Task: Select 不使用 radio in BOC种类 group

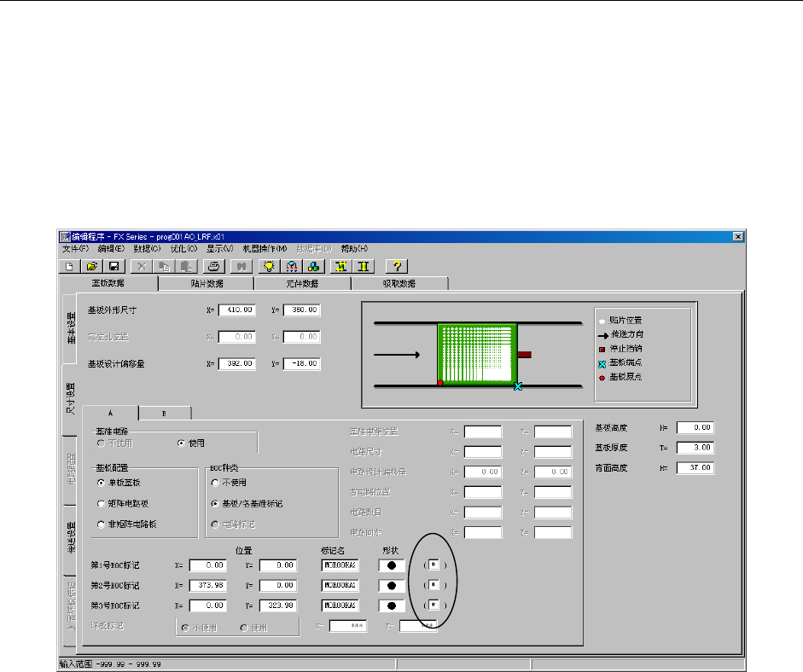Action: pos(229,483)
